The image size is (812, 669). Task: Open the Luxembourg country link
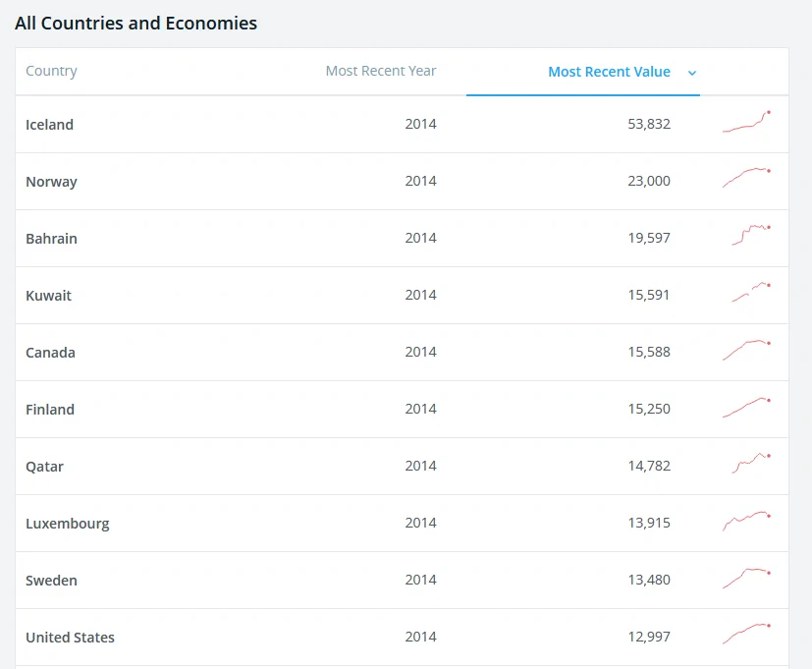[68, 524]
